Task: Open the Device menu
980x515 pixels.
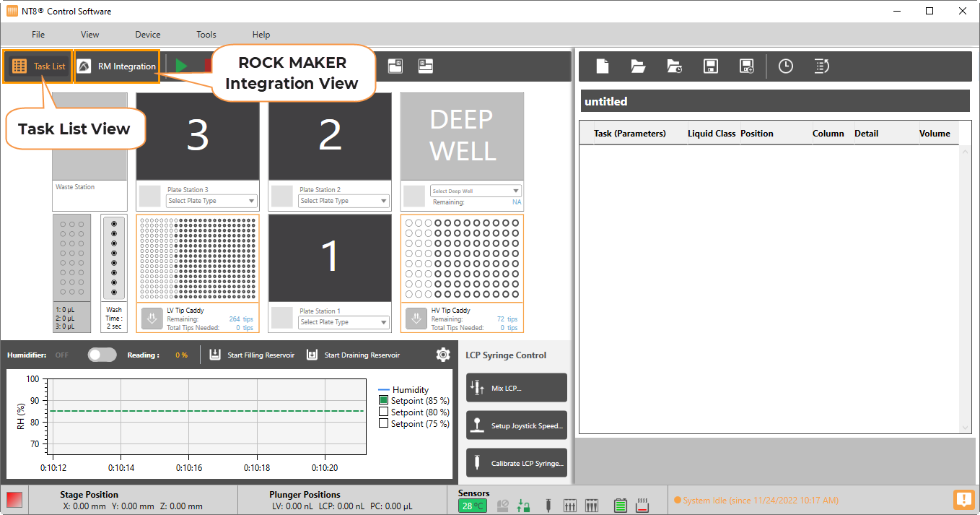Action: 148,35
